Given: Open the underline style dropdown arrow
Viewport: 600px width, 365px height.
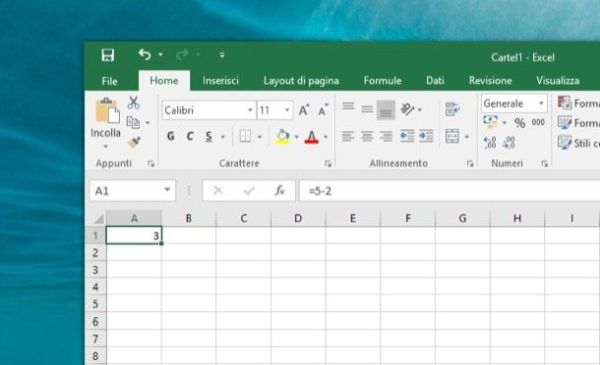Looking at the screenshot, I should (223, 137).
